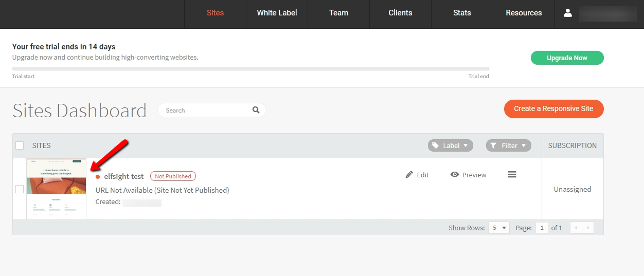Edit the elfsight-test site
Image resolution: width=644 pixels, height=276 pixels.
(417, 175)
